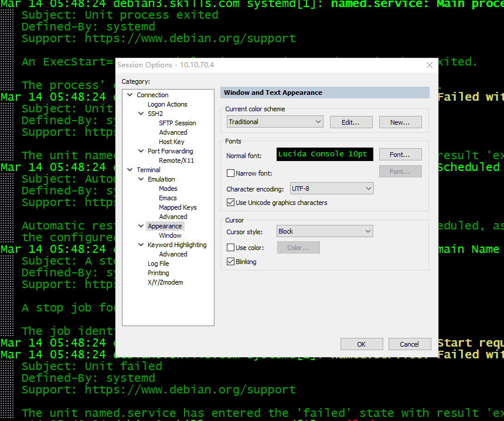504x421 pixels.
Task: Select Advanced under Emulation
Action: pos(173,217)
